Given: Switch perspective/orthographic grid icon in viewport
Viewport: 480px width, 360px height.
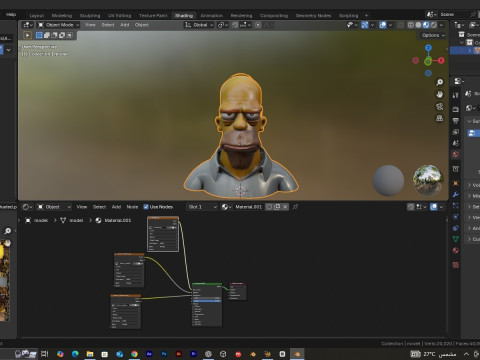Looking at the screenshot, I should (440, 118).
